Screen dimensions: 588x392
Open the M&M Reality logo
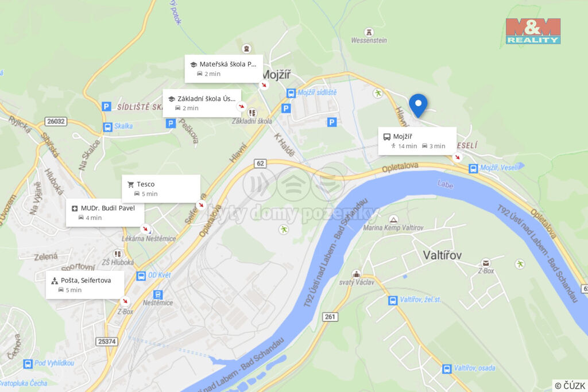[533, 31]
